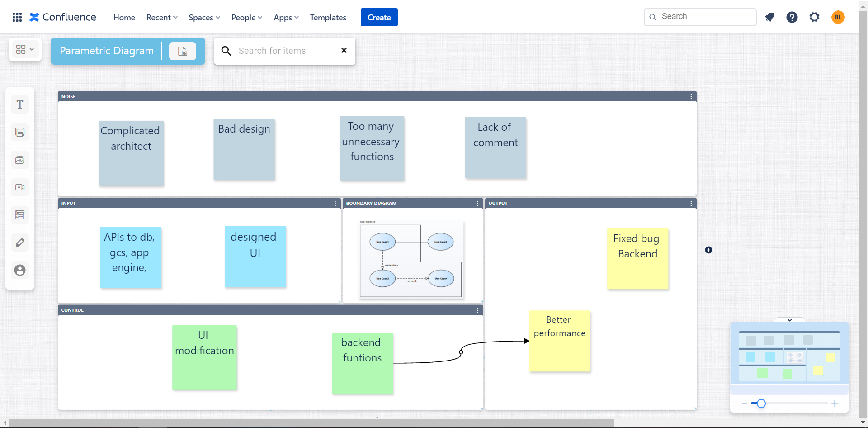Select the user profile tool
868x428 pixels.
pos(20,270)
